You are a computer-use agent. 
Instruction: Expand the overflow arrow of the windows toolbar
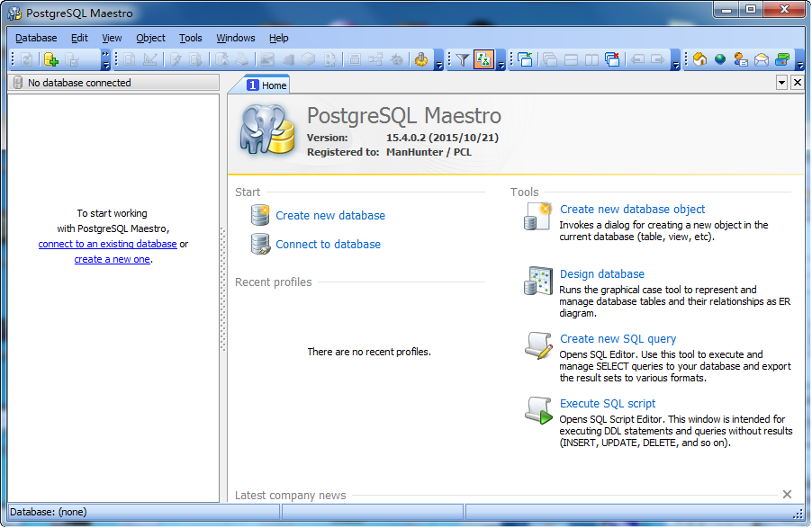(676, 59)
